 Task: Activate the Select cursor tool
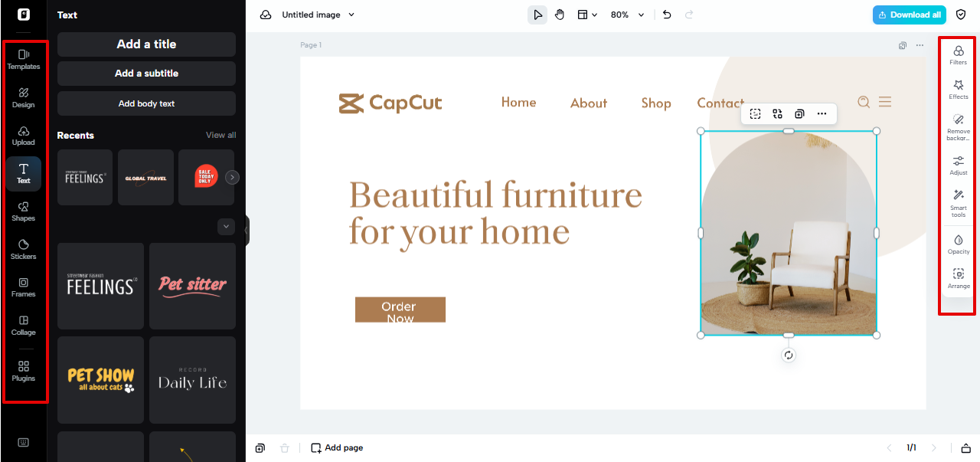(537, 14)
